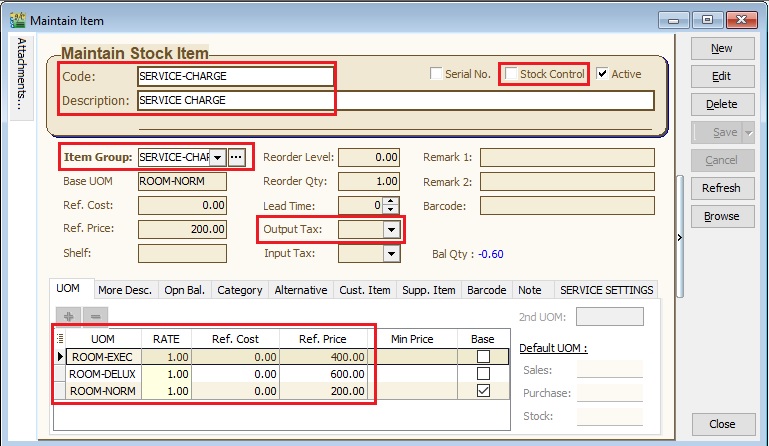Click the ellipsis button beside Item Group
This screenshot has width=769, height=446.
[236, 157]
